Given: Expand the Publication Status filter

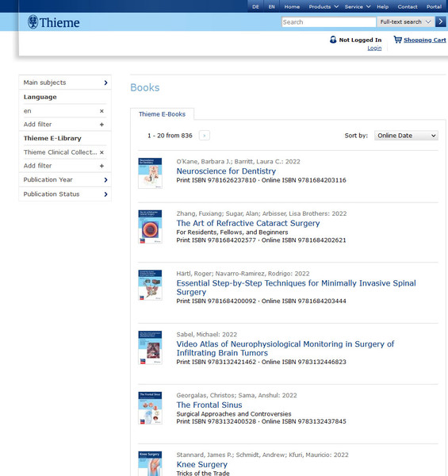Looking at the screenshot, I should coord(65,194).
